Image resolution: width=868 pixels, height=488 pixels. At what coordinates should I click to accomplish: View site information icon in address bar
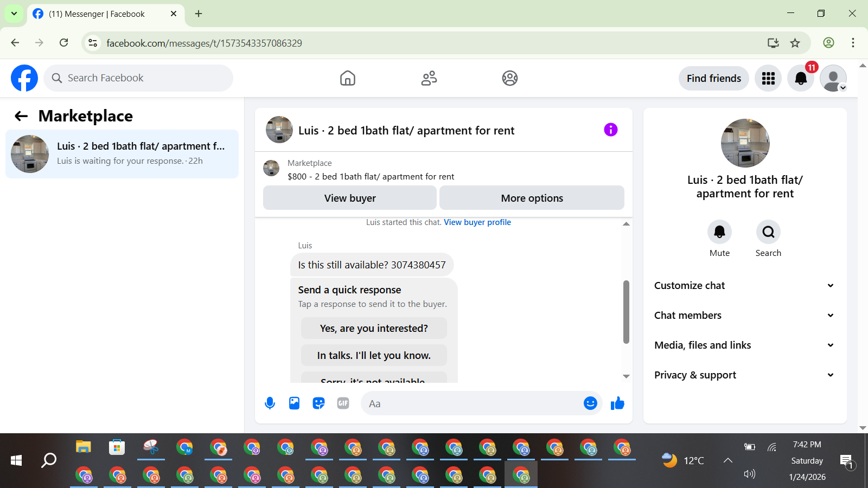93,43
